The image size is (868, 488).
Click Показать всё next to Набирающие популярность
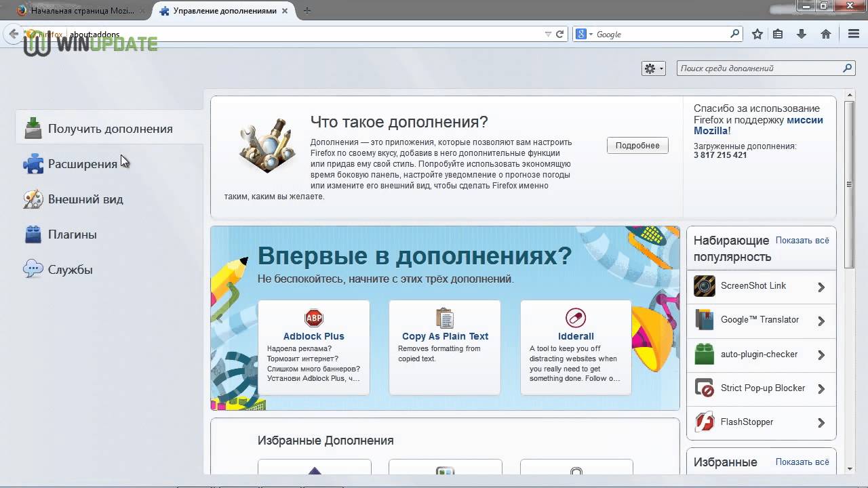(x=802, y=240)
